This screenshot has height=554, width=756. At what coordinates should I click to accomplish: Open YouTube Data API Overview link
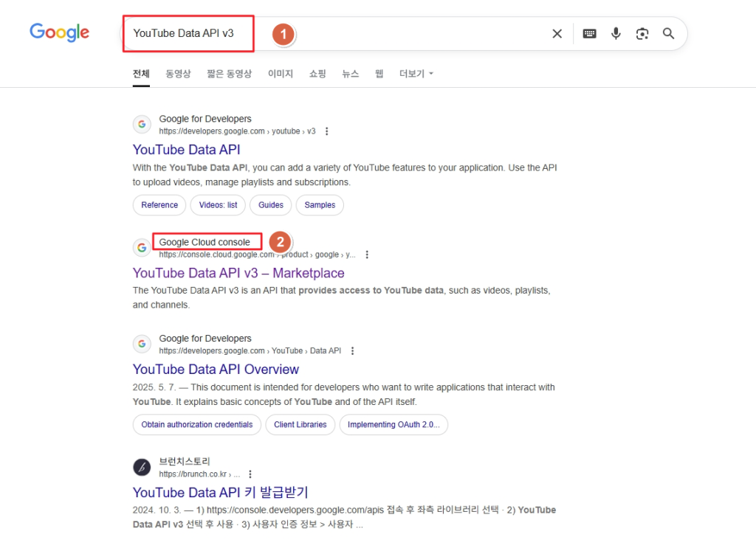216,370
